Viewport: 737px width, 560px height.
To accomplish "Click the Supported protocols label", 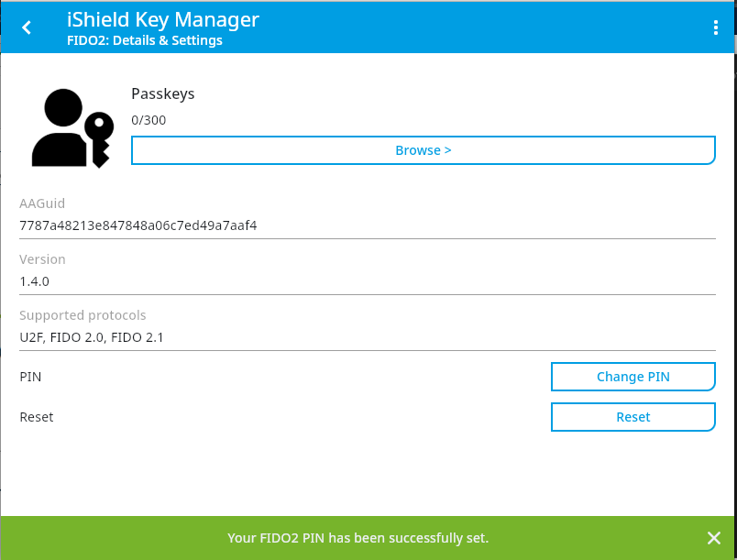I will 82,315.
